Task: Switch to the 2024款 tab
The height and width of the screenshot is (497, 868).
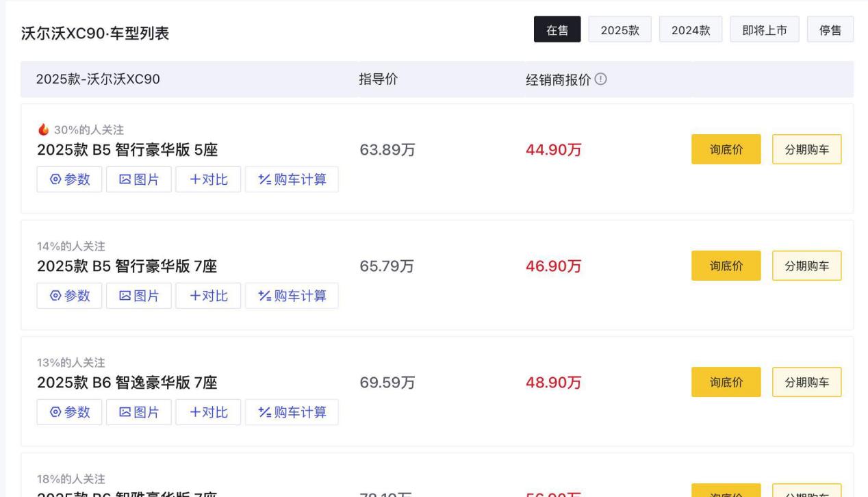Action: 691,29
